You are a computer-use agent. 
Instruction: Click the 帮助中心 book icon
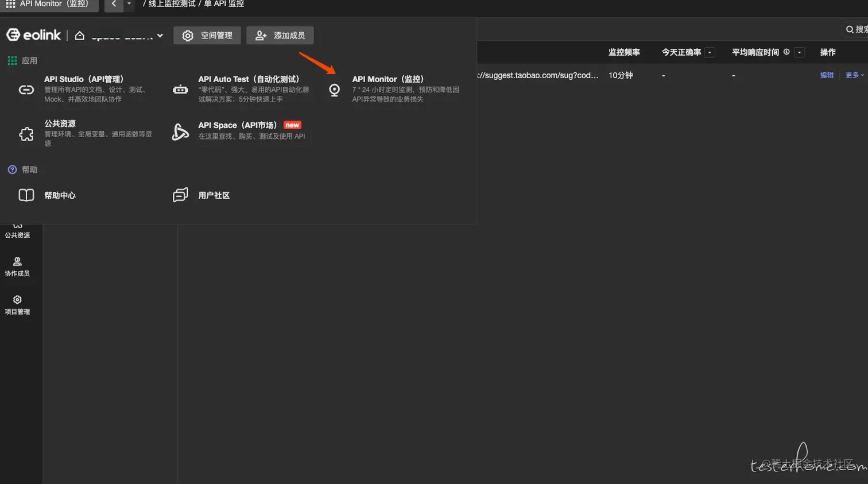[26, 195]
